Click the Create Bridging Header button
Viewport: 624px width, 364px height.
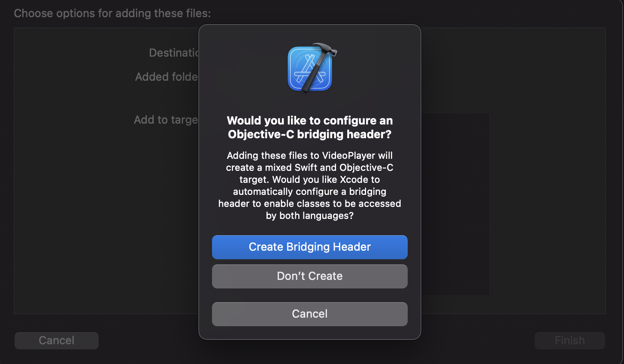309,247
